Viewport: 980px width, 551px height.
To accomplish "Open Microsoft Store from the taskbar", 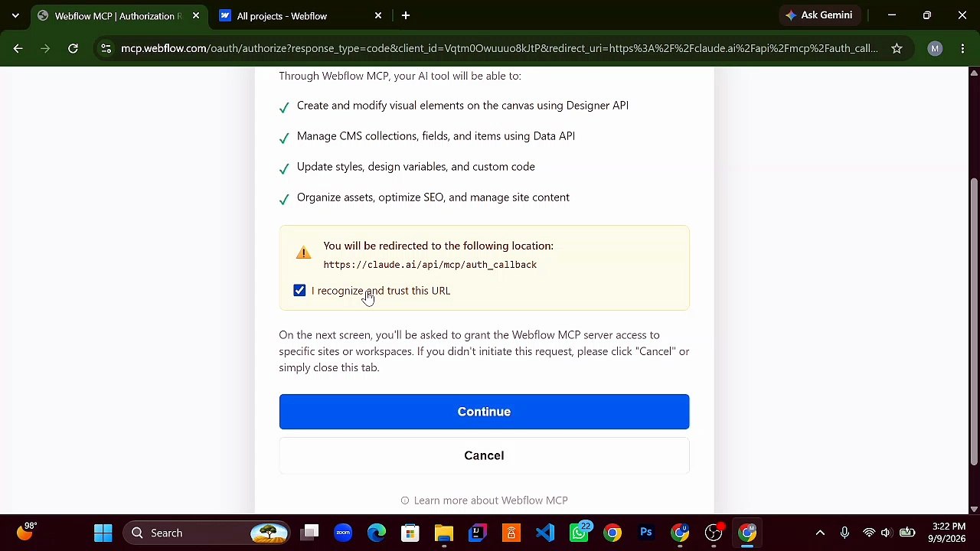I will (x=410, y=533).
